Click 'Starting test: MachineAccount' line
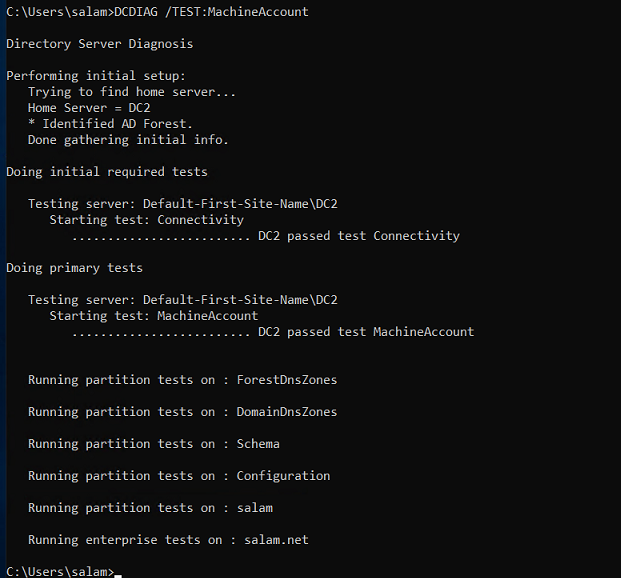 click(x=154, y=316)
